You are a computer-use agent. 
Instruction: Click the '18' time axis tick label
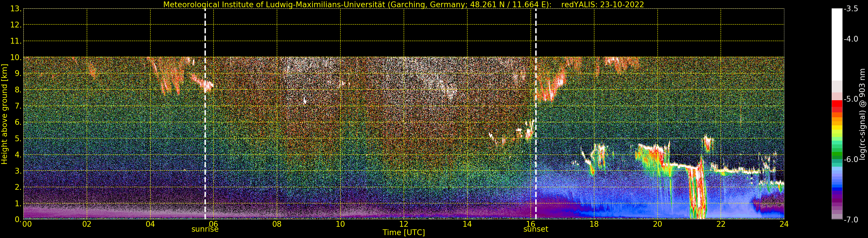pyautogui.click(x=594, y=224)
